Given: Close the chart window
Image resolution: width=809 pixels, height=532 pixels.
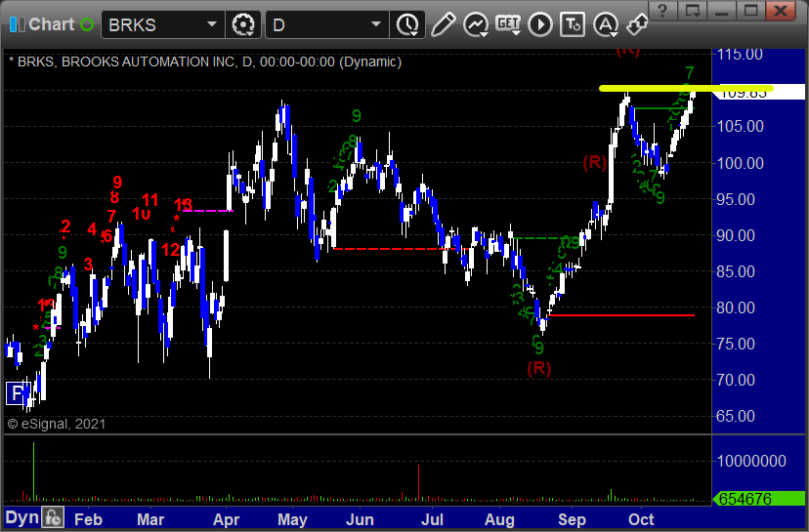Looking at the screenshot, I should tap(781, 11).
